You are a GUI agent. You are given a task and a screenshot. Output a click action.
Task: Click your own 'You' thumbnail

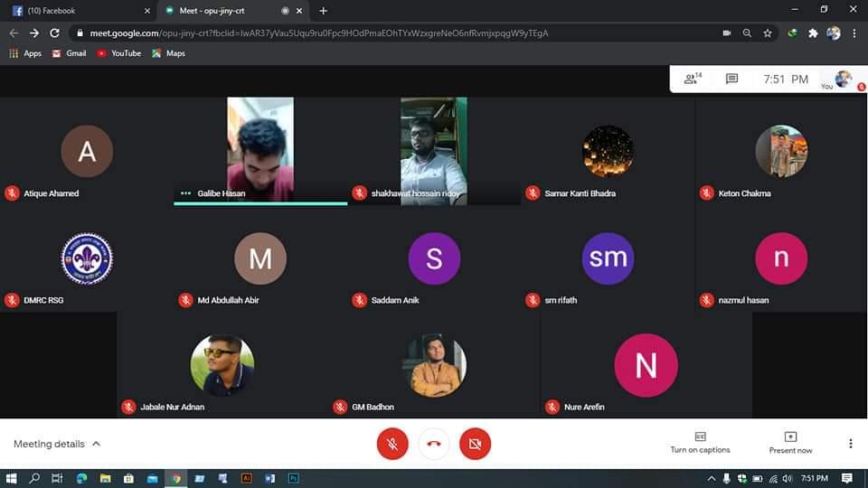click(843, 80)
